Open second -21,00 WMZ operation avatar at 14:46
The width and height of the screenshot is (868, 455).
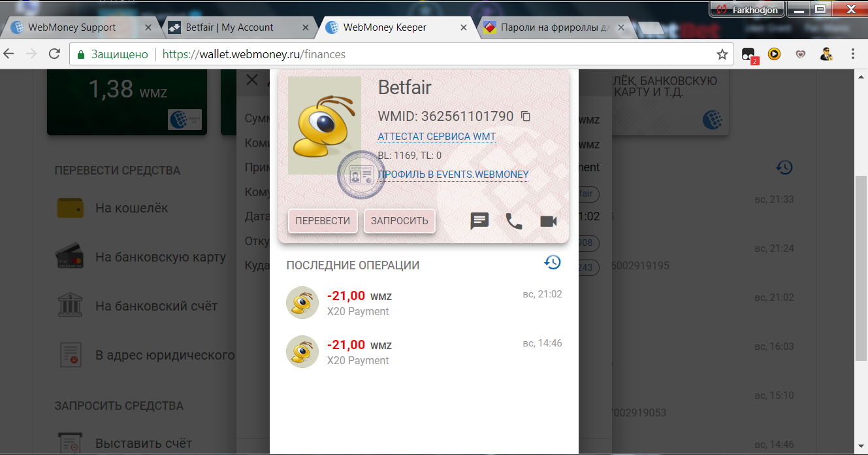[x=302, y=352]
